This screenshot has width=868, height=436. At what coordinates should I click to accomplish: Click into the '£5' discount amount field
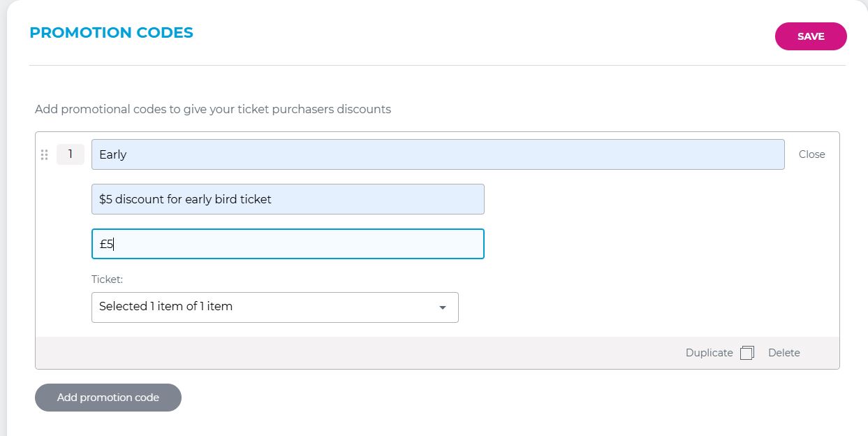click(x=288, y=244)
